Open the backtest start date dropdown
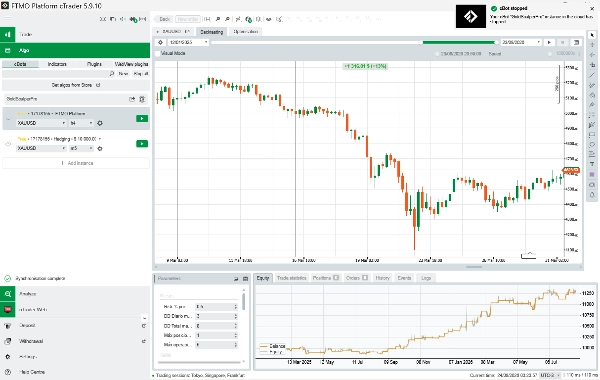The width and height of the screenshot is (600, 380). pos(188,42)
